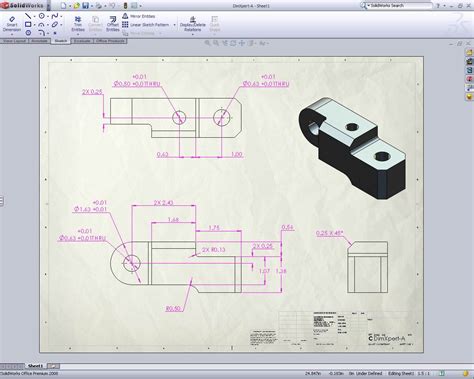This screenshot has width=474, height=379.
Task: Expand the Trim Entities dropdown arrow
Action: pos(78,34)
